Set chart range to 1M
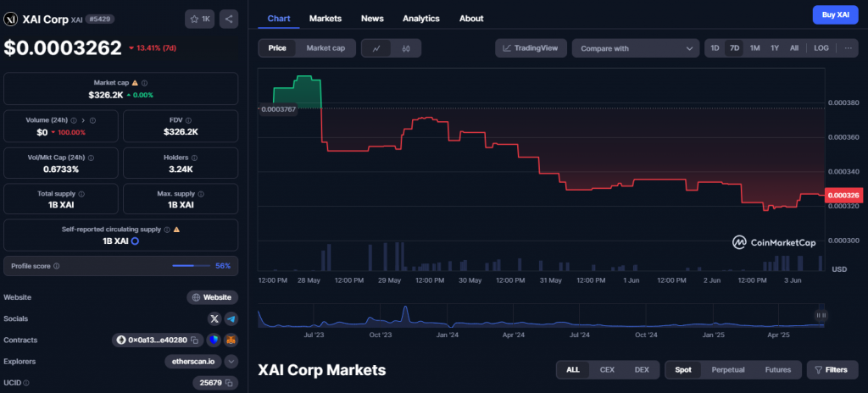The image size is (868, 393). pos(754,48)
